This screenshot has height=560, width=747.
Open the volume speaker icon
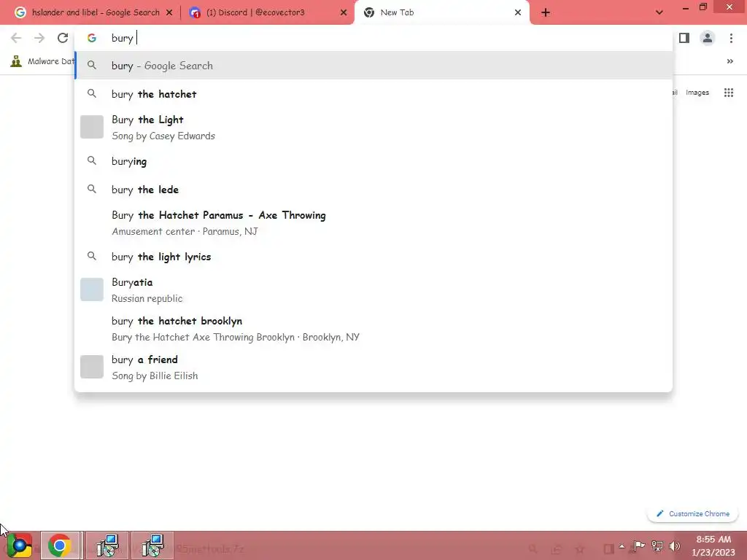[x=674, y=546]
